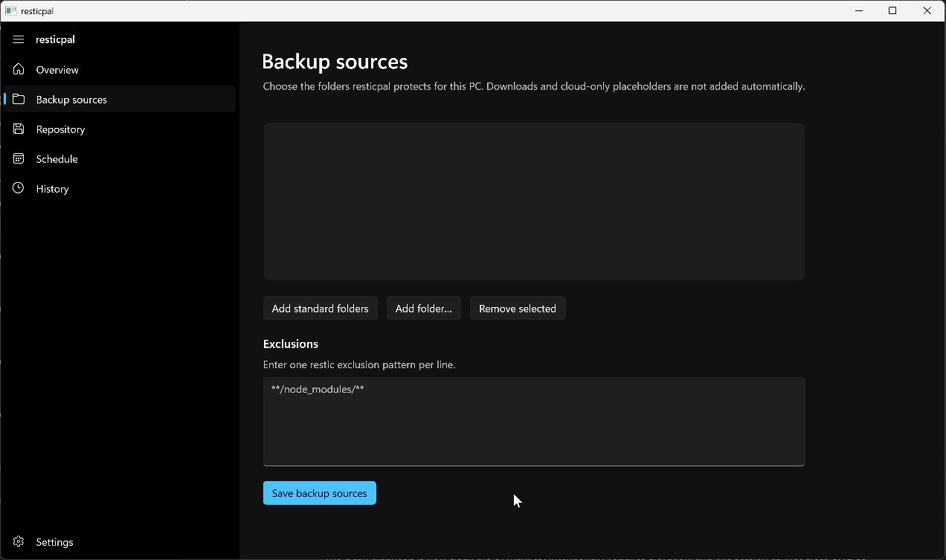This screenshot has width=946, height=560.
Task: Open the Schedule section
Action: 120,158
